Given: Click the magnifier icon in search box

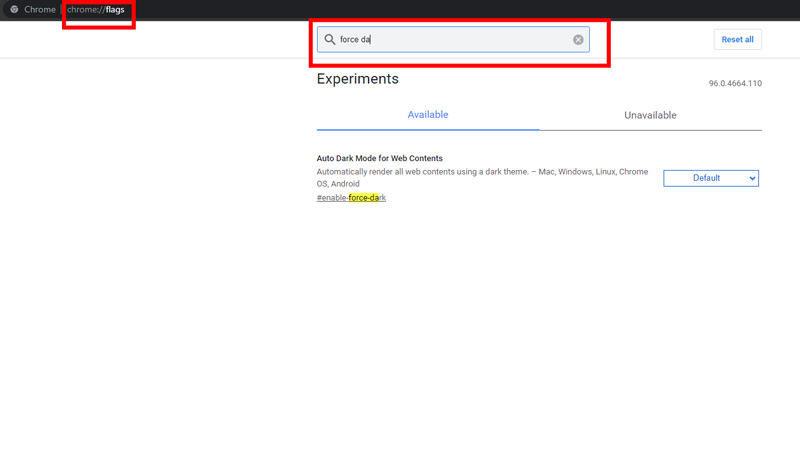Looking at the screenshot, I should tap(330, 39).
